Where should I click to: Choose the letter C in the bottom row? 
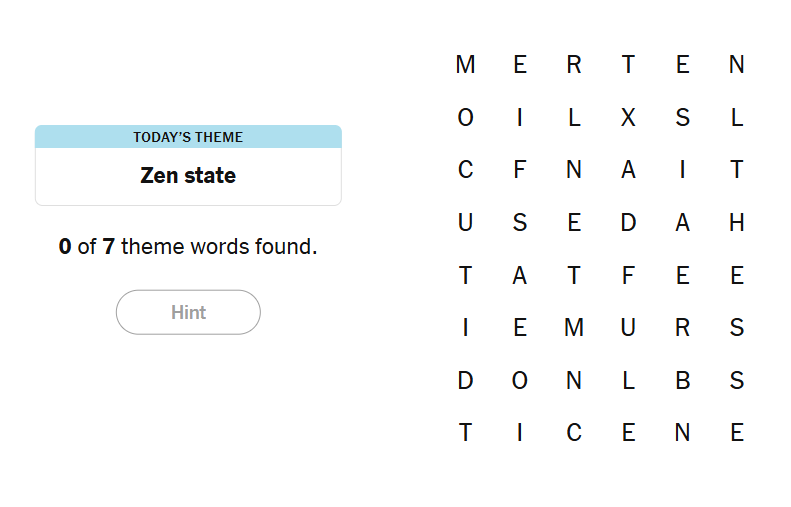[x=574, y=433]
